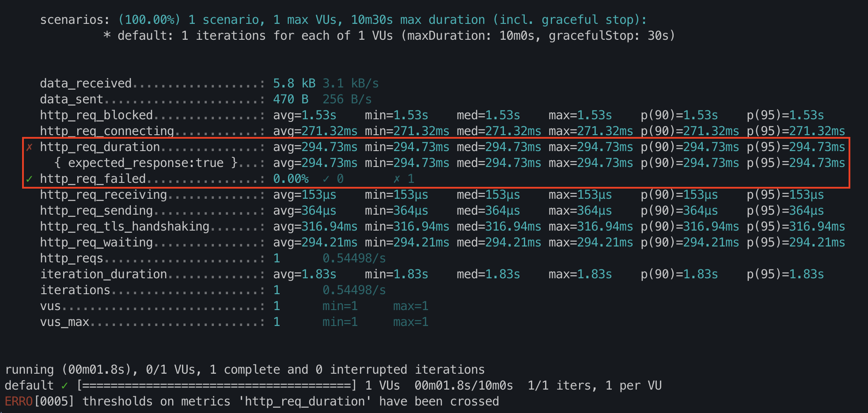Click the 5.8 kB data_received value

[294, 83]
